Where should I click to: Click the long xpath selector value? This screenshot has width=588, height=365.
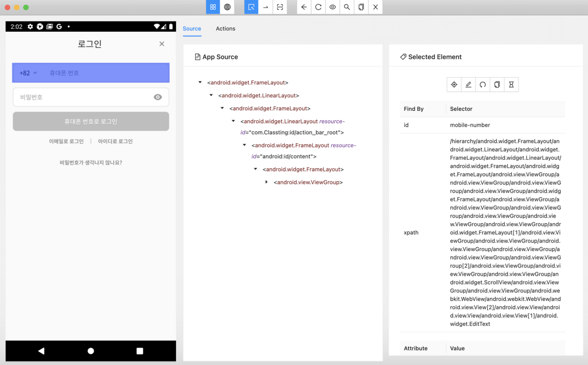[505, 232]
